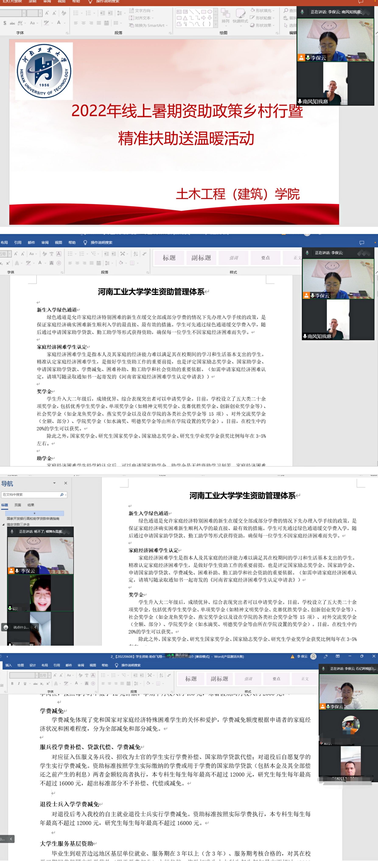Open 形状轮廓 dropdown in PowerPoint
This screenshot has width=378, height=868.
coord(262,18)
